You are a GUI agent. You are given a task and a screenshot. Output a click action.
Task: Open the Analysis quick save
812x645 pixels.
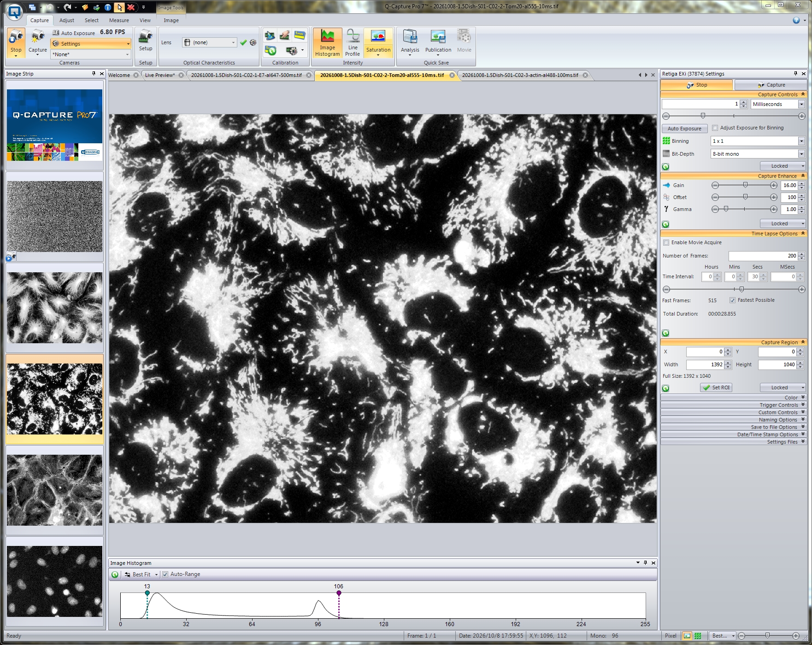(410, 43)
